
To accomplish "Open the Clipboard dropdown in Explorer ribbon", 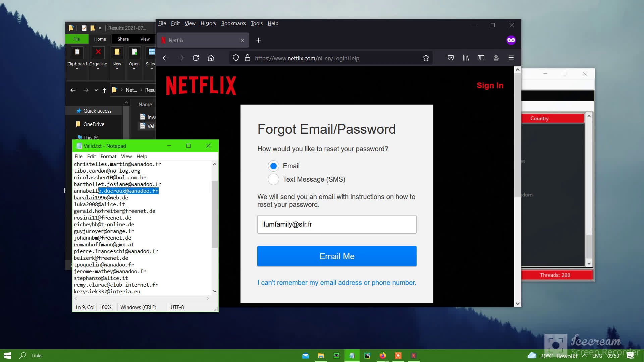I will [77, 69].
